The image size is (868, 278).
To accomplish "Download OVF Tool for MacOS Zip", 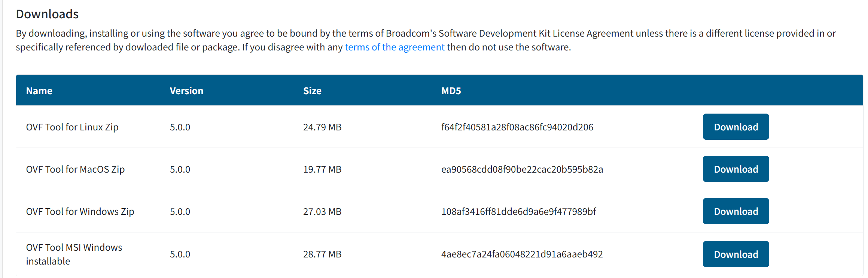I will pos(736,169).
